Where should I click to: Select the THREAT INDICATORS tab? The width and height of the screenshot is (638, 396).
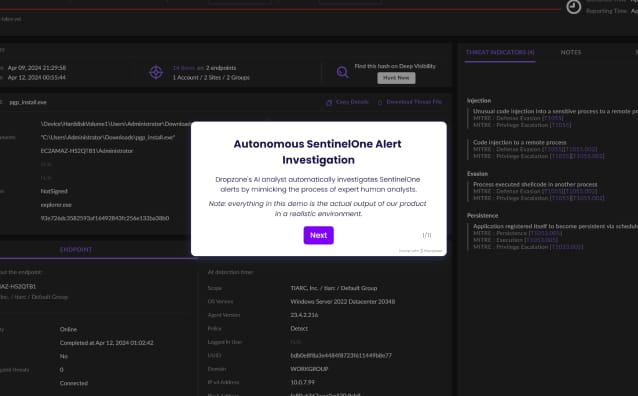click(x=500, y=52)
